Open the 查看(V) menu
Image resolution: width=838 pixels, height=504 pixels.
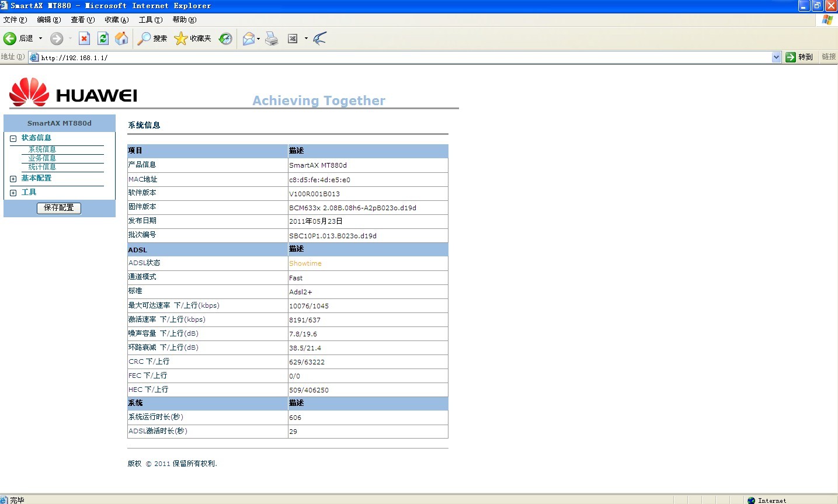(83, 20)
